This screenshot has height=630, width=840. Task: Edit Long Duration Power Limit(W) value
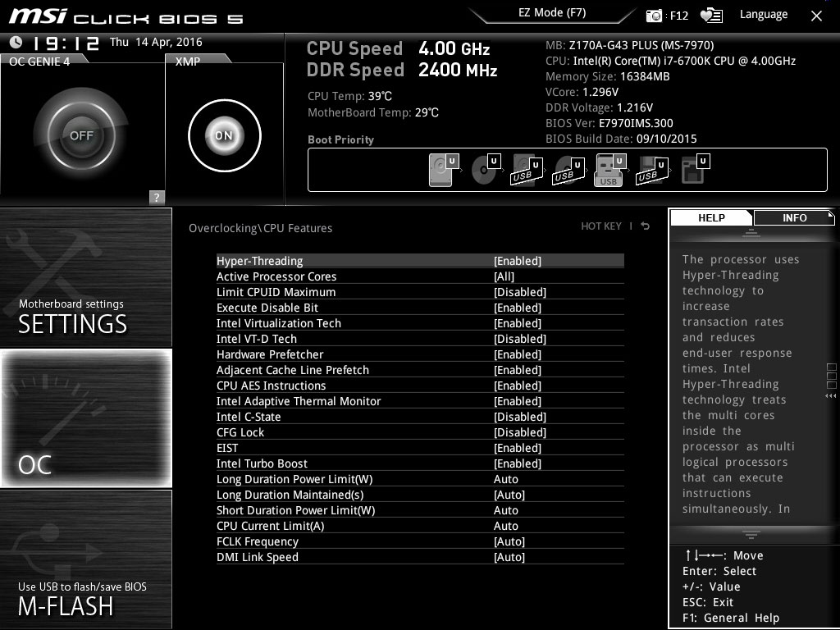505,479
